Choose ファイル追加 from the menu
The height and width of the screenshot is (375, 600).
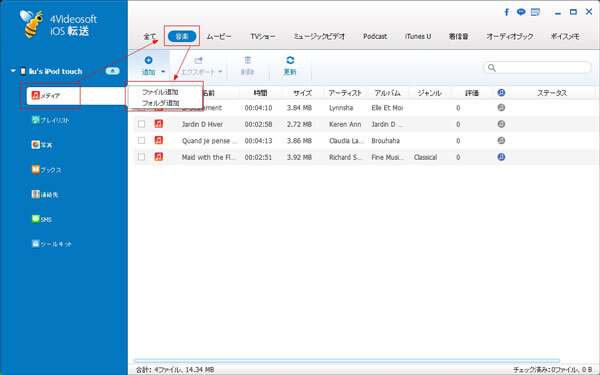pyautogui.click(x=160, y=92)
